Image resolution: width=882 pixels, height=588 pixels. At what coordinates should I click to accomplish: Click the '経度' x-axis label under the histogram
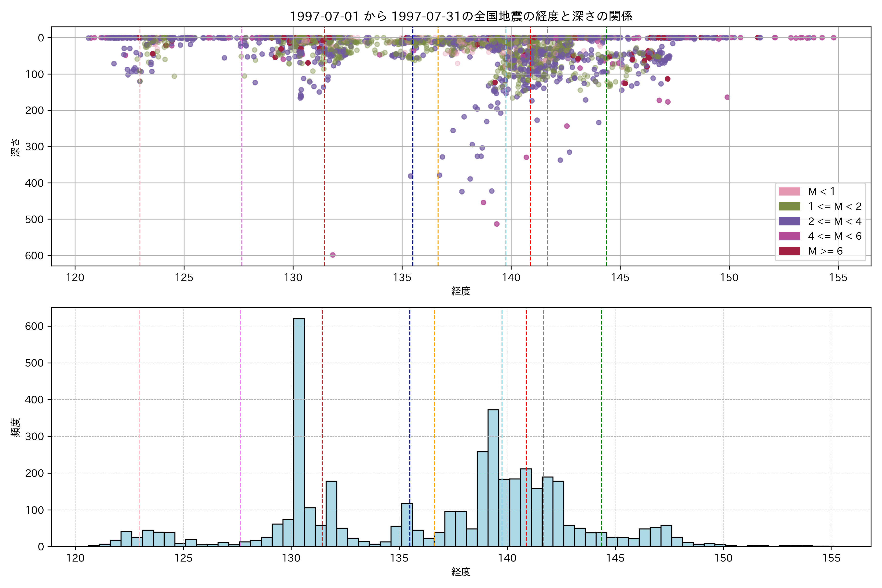point(461,572)
